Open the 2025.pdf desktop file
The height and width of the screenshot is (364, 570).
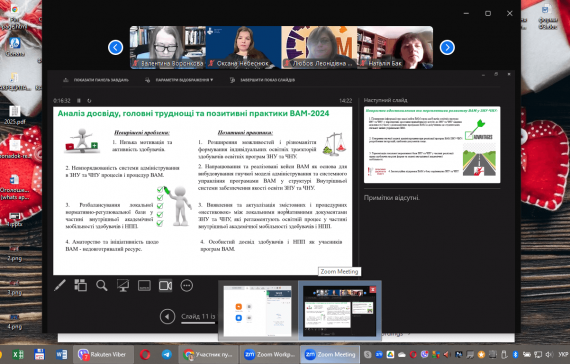(15, 115)
